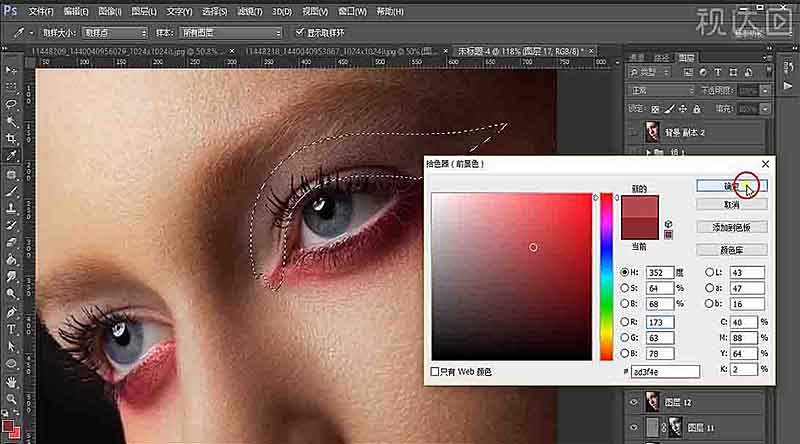Open 取样大小 sample size dropdown
Viewport: 800px width, 444px height.
pos(115,33)
